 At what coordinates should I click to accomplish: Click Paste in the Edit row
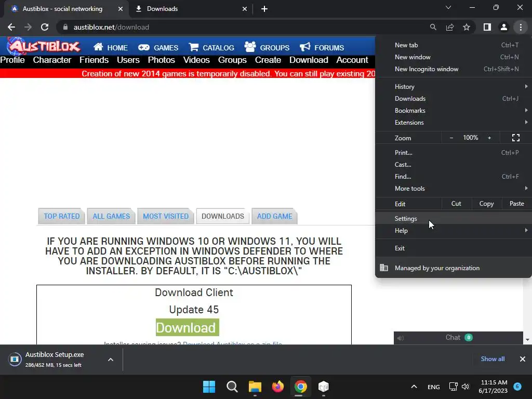tap(517, 204)
